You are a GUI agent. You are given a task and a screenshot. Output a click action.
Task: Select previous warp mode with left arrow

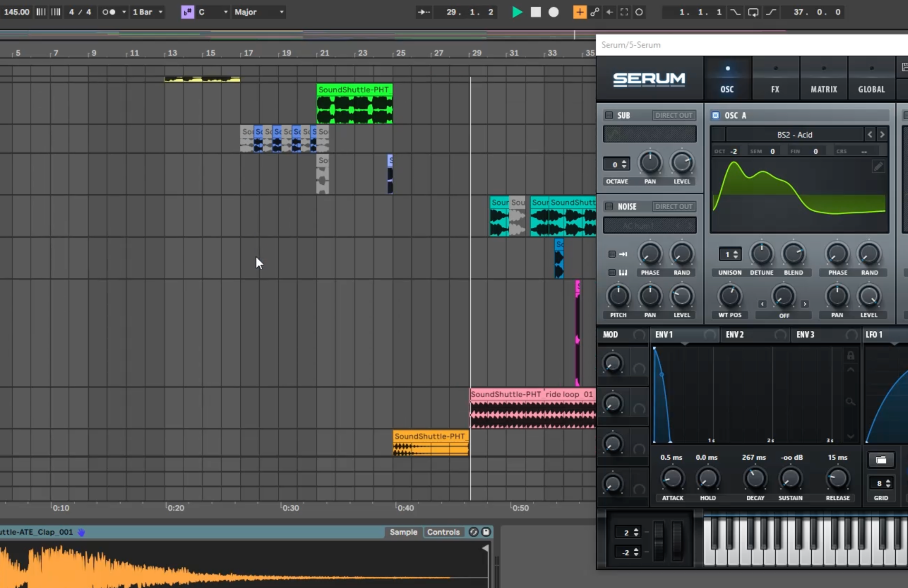(x=762, y=304)
